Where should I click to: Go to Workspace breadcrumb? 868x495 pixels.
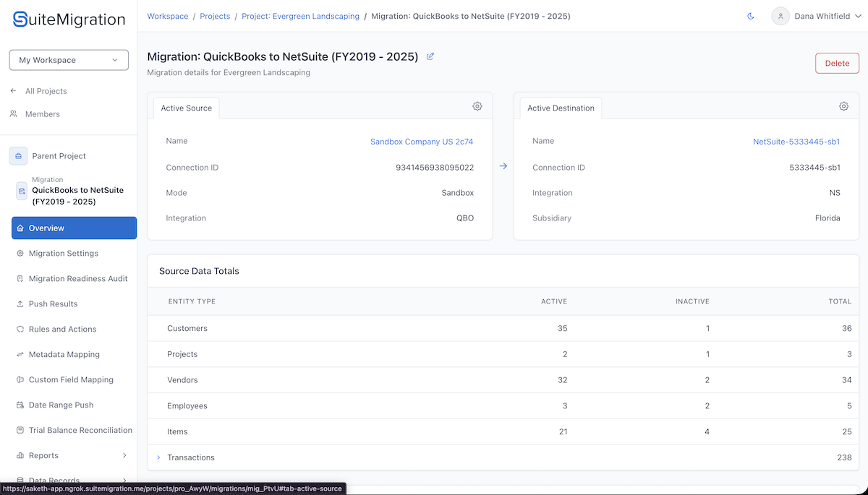pyautogui.click(x=168, y=16)
